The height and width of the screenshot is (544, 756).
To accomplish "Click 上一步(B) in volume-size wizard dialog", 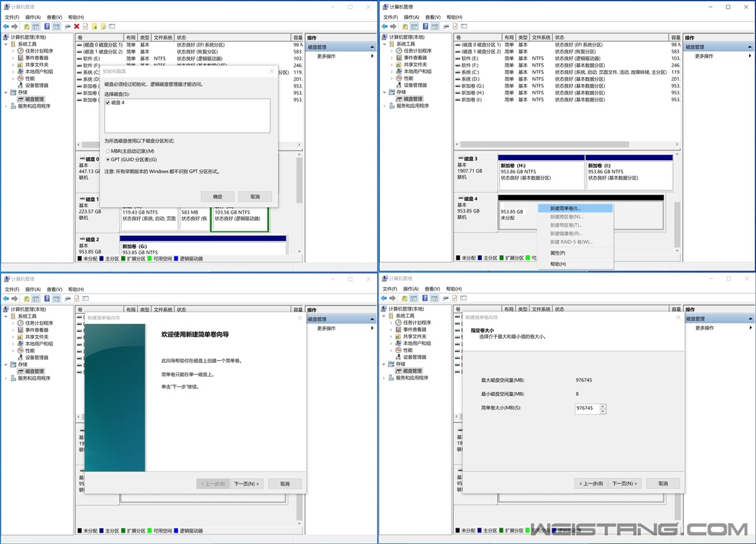I will (x=591, y=483).
